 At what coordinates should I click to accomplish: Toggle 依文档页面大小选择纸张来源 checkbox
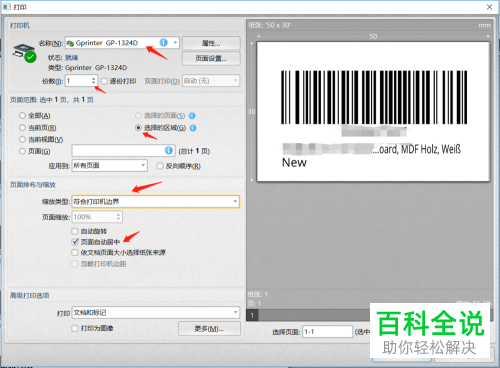(75, 253)
